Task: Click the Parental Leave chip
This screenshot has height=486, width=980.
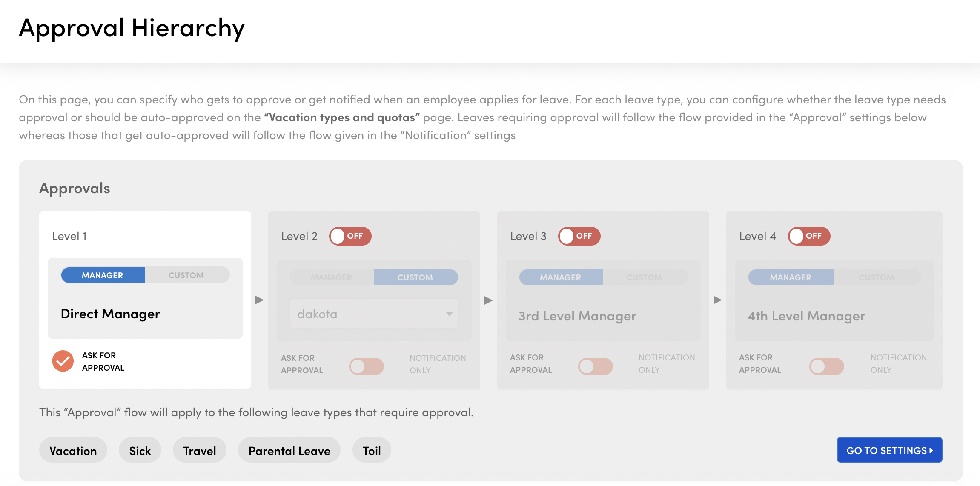Action: 289,451
